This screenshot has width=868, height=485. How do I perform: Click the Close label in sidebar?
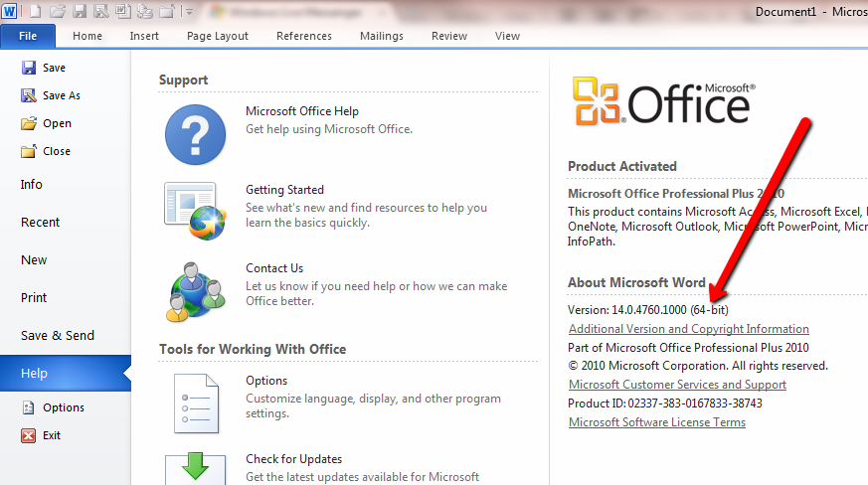[57, 151]
